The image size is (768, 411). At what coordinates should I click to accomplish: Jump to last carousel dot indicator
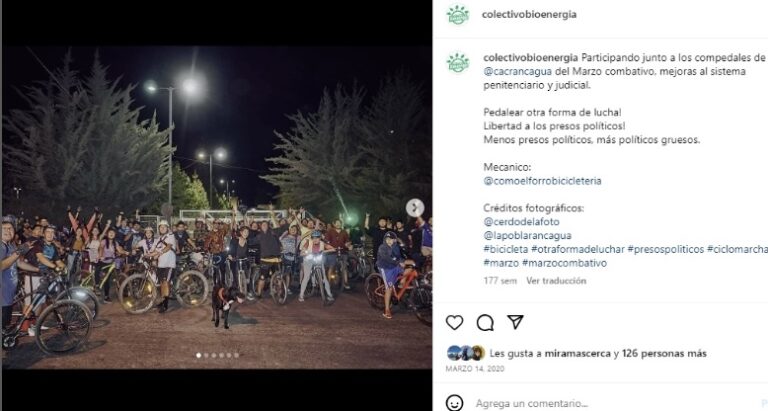tap(237, 355)
